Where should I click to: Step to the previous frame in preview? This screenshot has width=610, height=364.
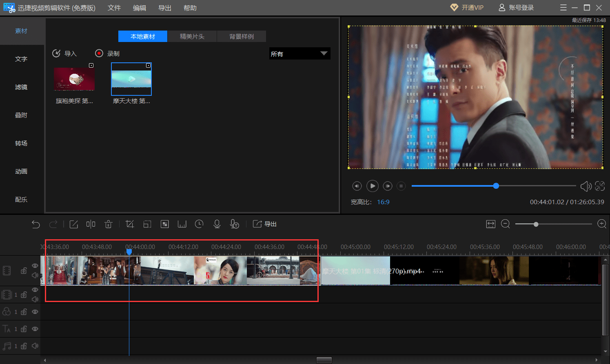click(x=357, y=186)
